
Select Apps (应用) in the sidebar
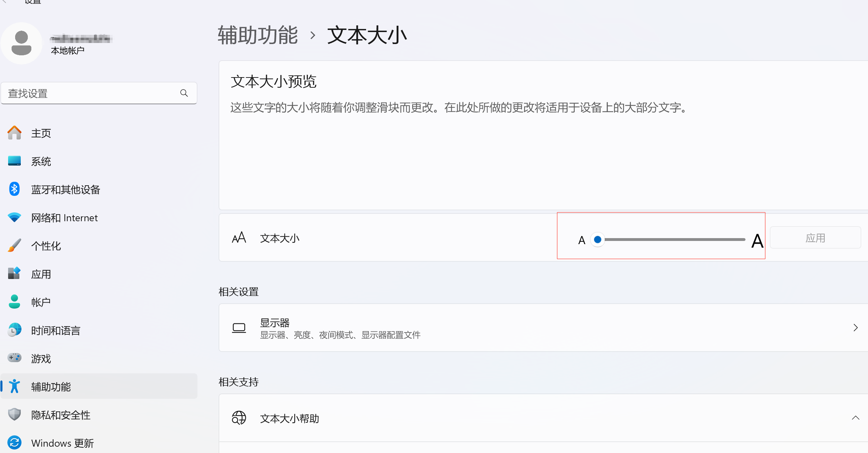(x=41, y=274)
